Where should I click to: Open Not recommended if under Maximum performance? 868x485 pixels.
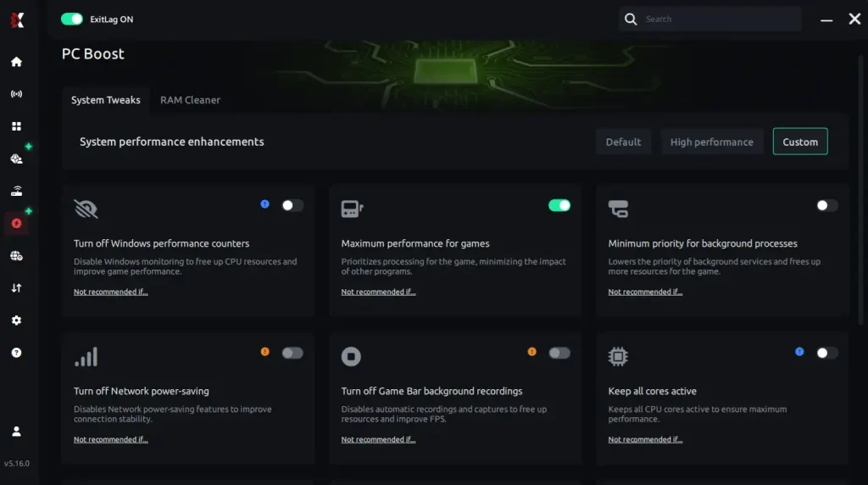[x=378, y=292]
